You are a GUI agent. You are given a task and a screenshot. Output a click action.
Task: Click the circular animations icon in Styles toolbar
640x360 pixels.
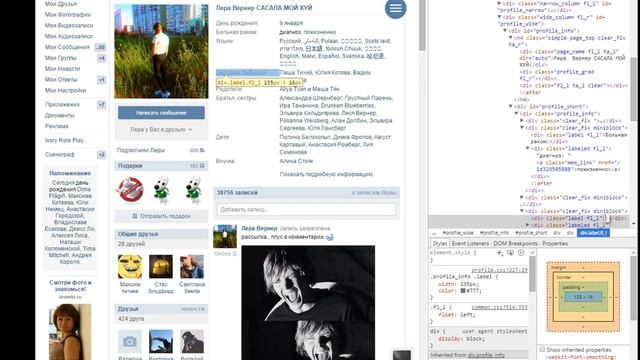pos(521,253)
